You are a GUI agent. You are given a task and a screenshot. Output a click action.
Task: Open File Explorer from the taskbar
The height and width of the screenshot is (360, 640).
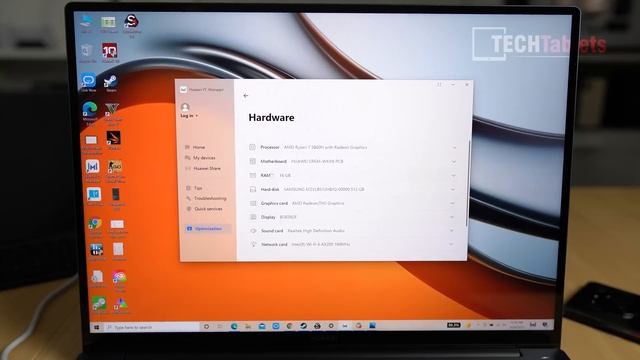(x=248, y=327)
